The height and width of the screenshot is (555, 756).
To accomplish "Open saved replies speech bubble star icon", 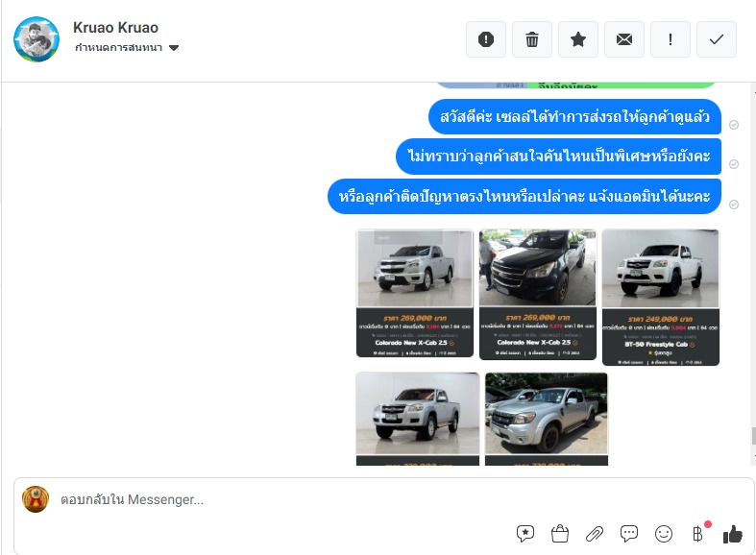I will pyautogui.click(x=525, y=533).
